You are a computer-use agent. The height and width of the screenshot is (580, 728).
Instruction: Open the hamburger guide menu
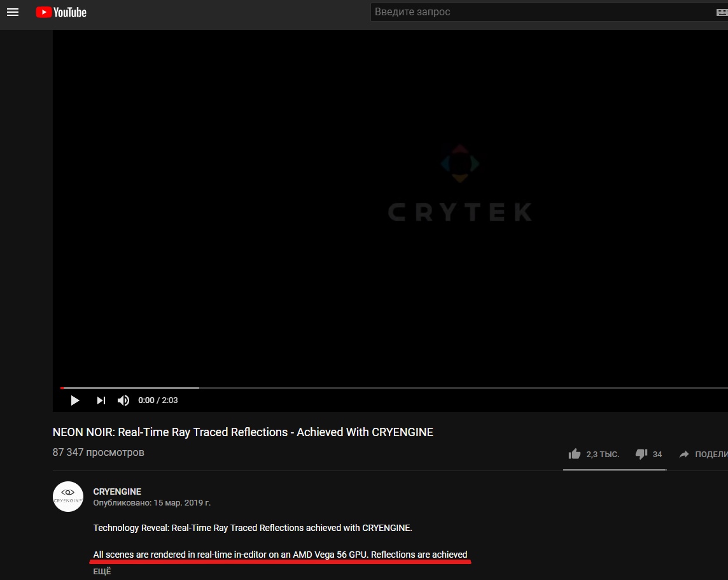pyautogui.click(x=13, y=12)
